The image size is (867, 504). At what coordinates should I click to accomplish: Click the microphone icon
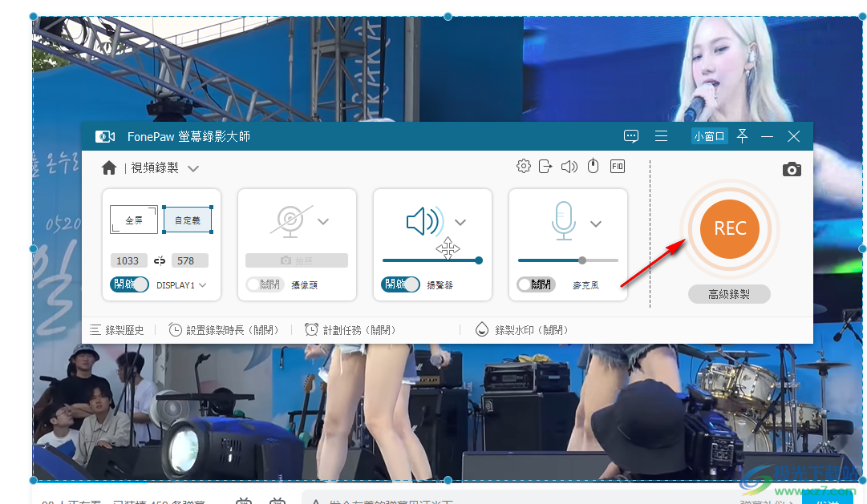pyautogui.click(x=564, y=220)
